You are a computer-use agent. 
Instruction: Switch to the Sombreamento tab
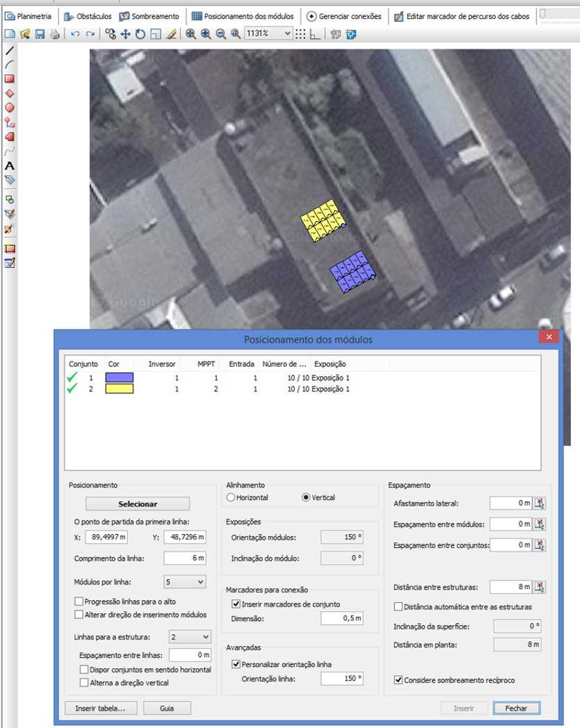tap(150, 16)
